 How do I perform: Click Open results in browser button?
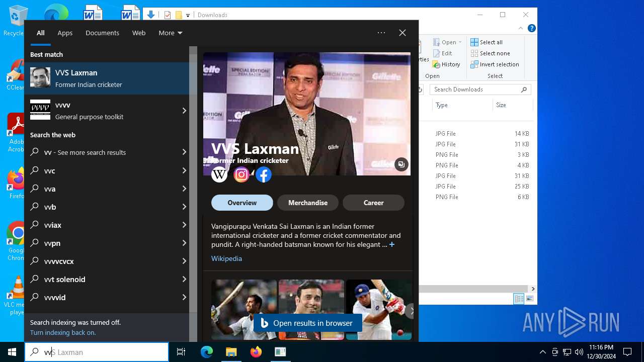pyautogui.click(x=307, y=323)
